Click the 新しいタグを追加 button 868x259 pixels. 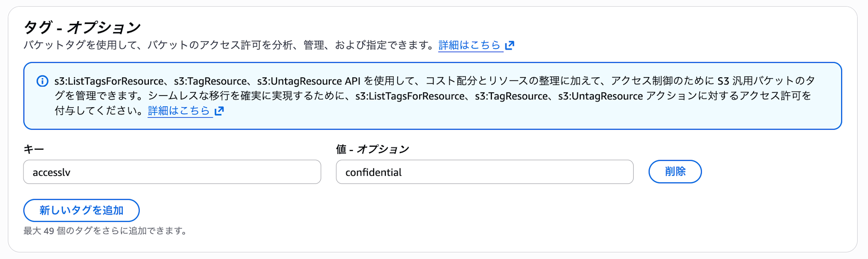[x=82, y=210]
